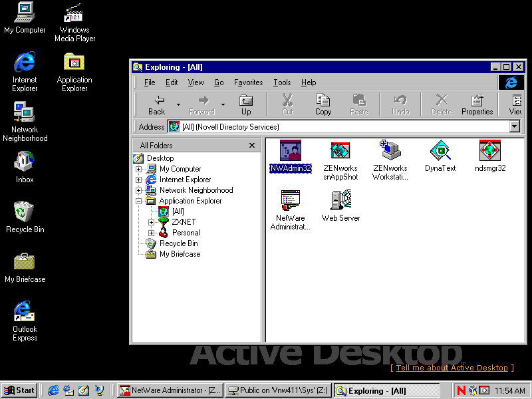This screenshot has height=399, width=532.
Task: Open the Edit menu
Action: tap(172, 82)
